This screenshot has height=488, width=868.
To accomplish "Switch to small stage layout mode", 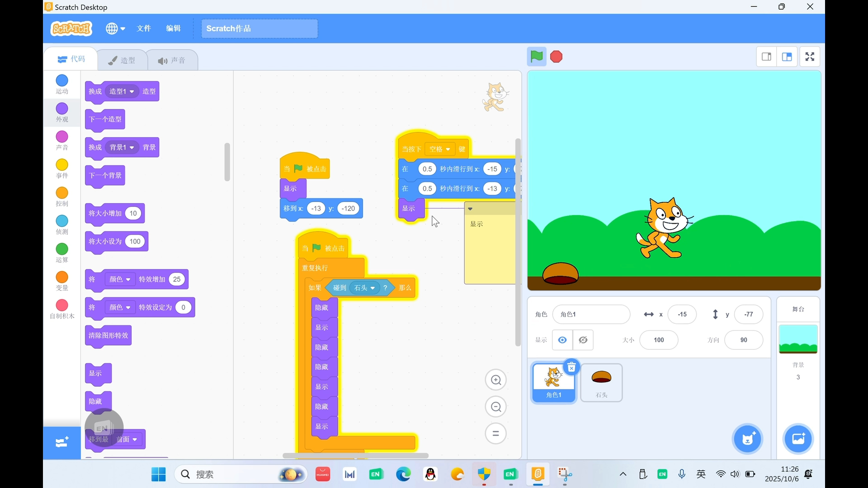I will pos(767,56).
